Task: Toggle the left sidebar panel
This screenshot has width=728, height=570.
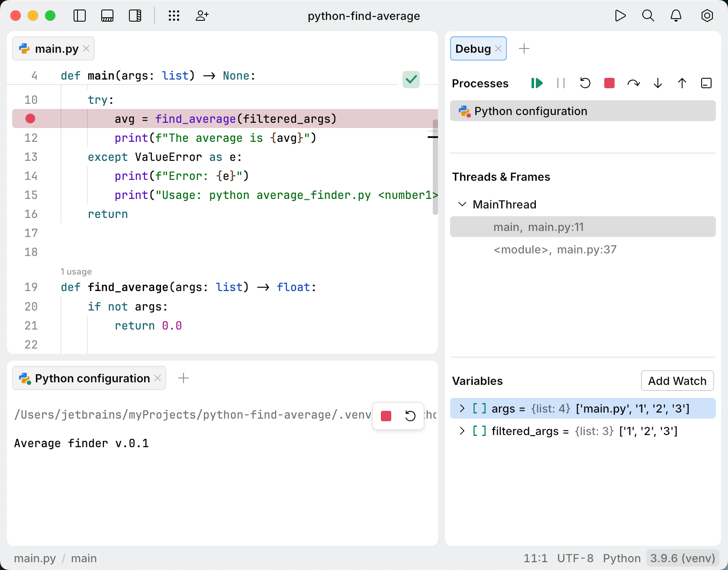Action: (80, 16)
